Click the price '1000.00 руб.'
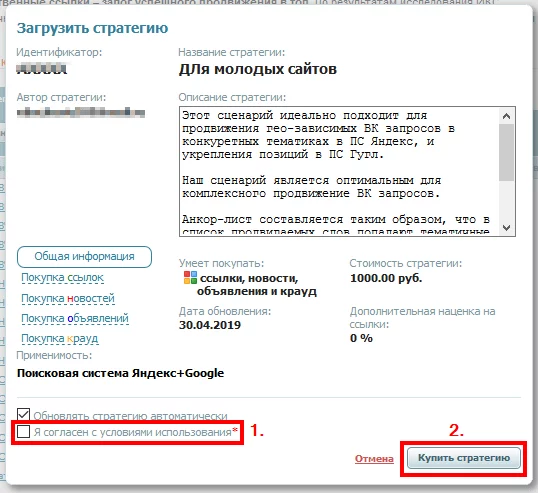This screenshot has height=493, width=538. click(386, 278)
